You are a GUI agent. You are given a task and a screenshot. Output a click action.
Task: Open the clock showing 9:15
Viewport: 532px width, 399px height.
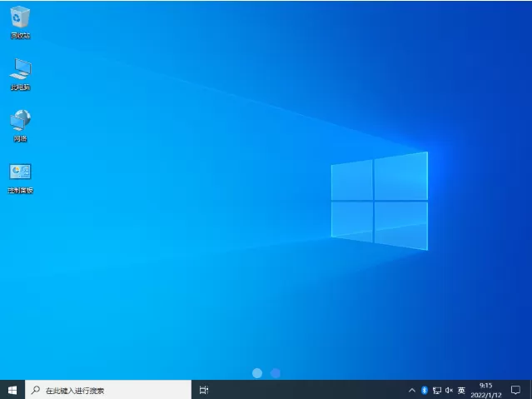click(486, 390)
